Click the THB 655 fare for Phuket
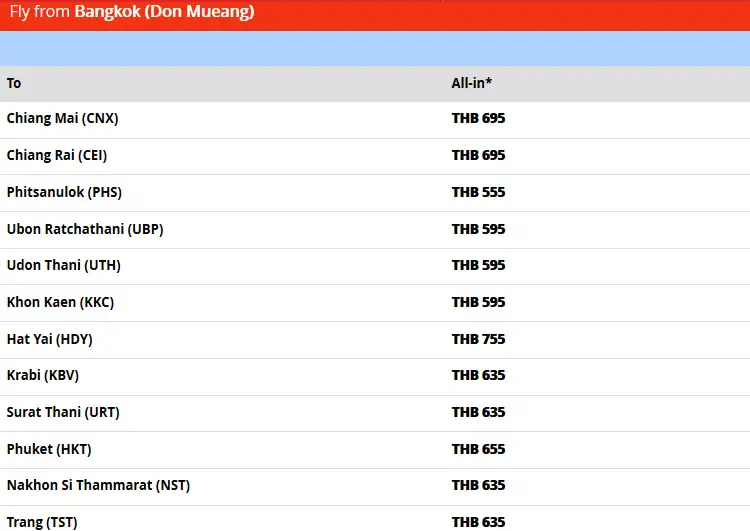The width and height of the screenshot is (750, 531). pyautogui.click(x=478, y=449)
